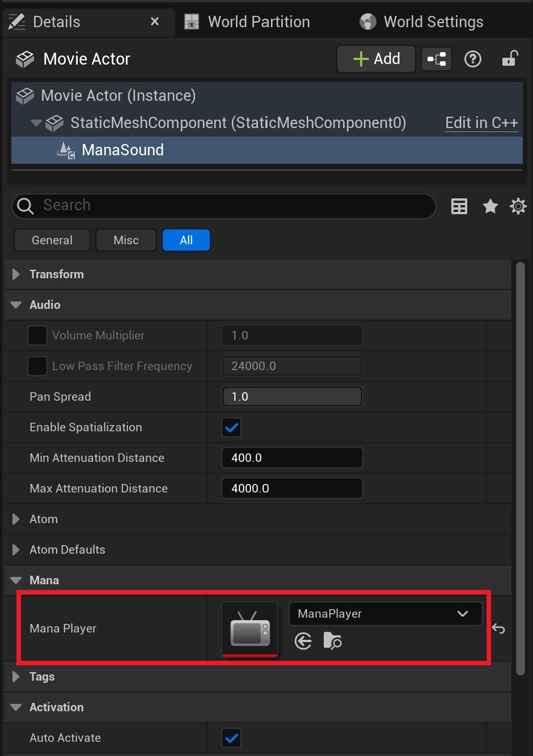Image resolution: width=533 pixels, height=756 pixels.
Task: Click in the Min Attenuation Distance field
Action: (x=292, y=457)
